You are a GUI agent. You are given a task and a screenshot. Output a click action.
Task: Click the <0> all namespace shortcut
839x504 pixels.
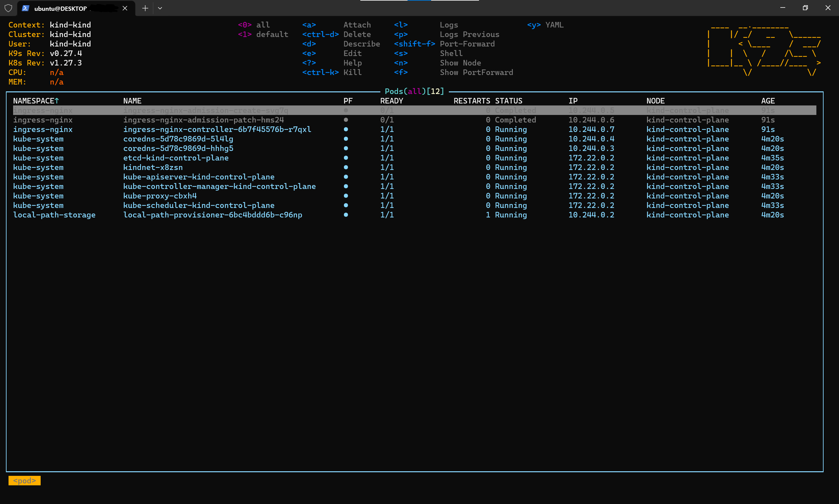(254, 25)
